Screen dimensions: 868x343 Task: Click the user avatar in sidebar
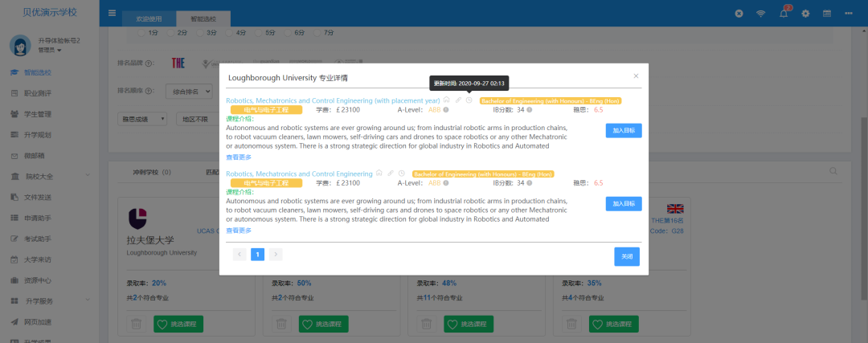(x=20, y=45)
